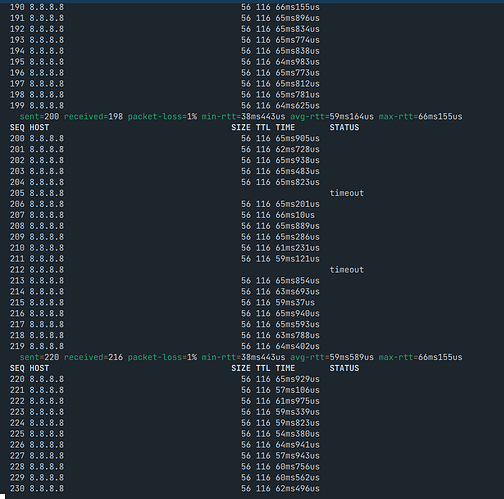Select time 57ms106us in seq 221 row
Image resolution: width=504 pixels, height=499 pixels.
[x=297, y=390]
